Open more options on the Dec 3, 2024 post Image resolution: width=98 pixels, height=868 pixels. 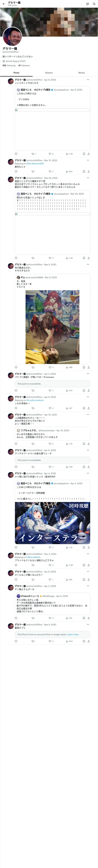pyautogui.click(x=88, y=554)
